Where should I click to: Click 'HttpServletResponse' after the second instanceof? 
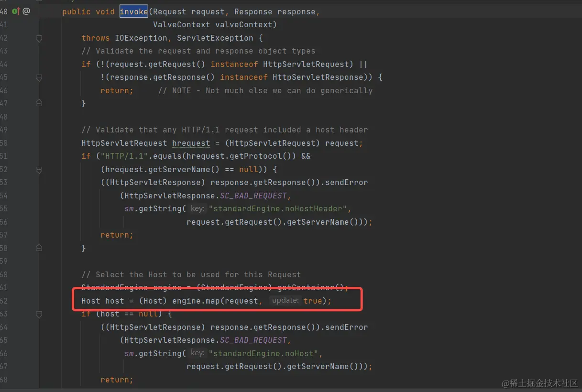pos(318,77)
